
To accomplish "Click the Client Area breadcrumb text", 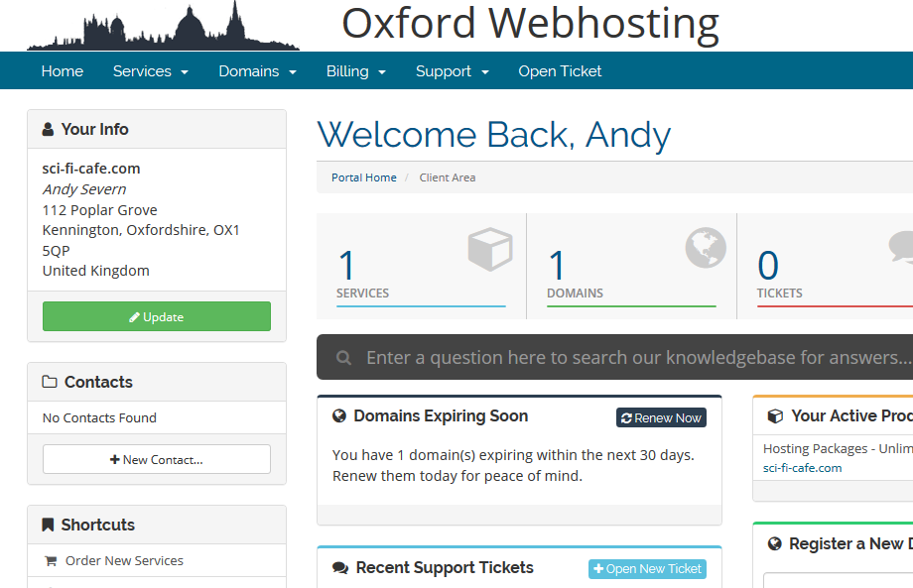I will tap(448, 177).
